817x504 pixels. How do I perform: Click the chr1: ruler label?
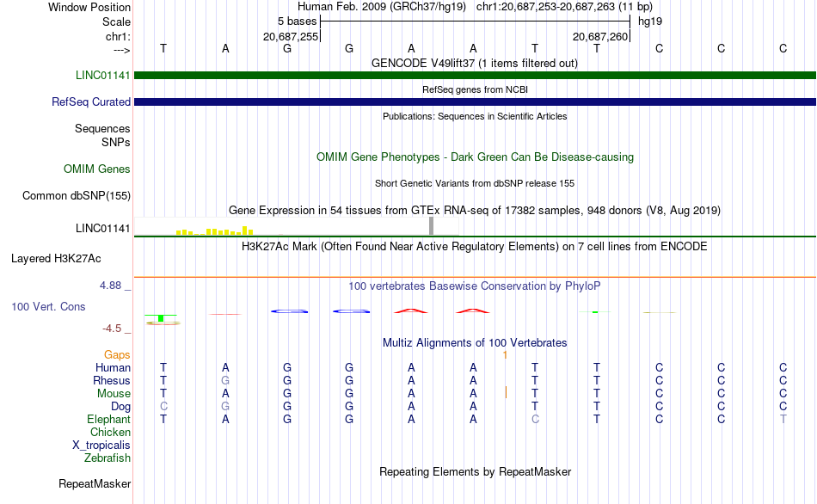pyautogui.click(x=118, y=36)
